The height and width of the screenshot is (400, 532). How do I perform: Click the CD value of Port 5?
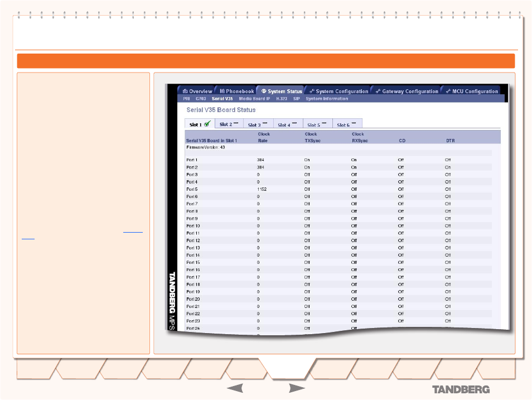point(401,190)
